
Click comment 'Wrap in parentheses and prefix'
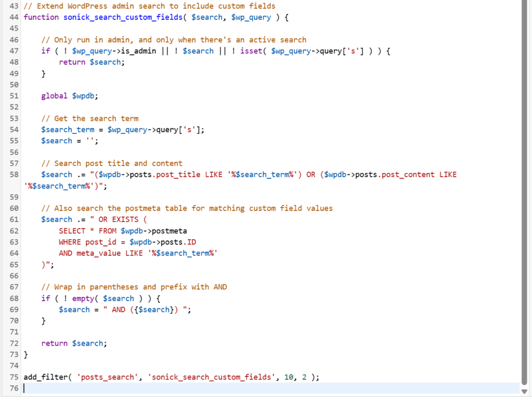click(114, 287)
